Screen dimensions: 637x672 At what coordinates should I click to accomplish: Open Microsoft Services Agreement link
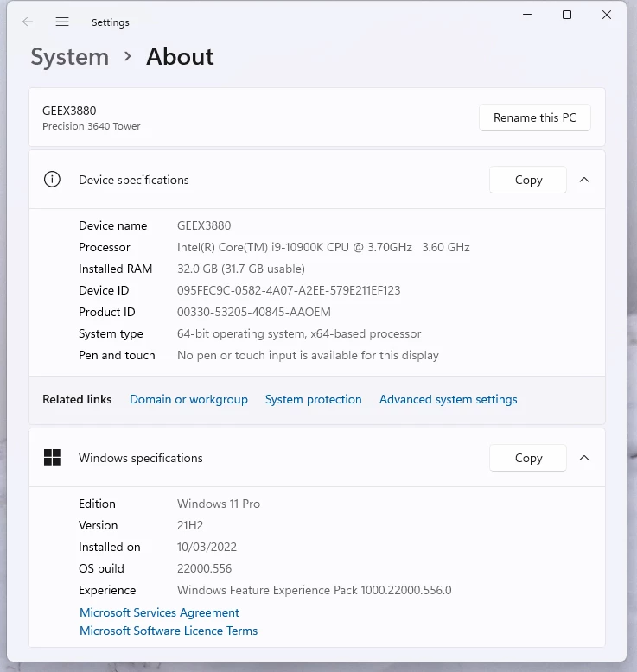tap(159, 612)
